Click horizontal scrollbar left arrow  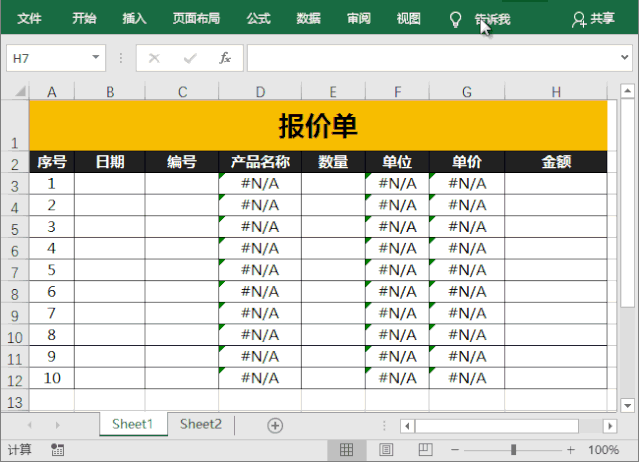coord(407,426)
